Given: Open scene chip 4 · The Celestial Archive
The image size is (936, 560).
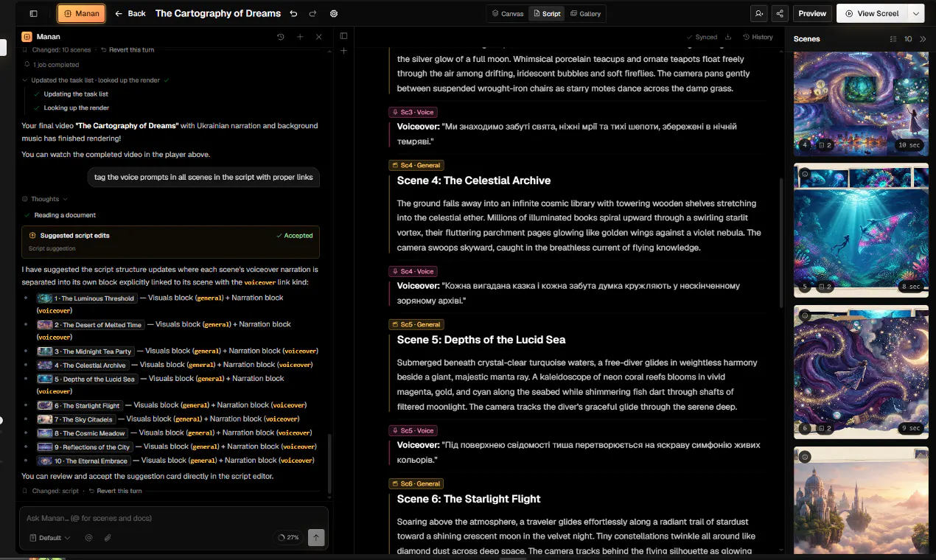Looking at the screenshot, I should click(x=83, y=365).
